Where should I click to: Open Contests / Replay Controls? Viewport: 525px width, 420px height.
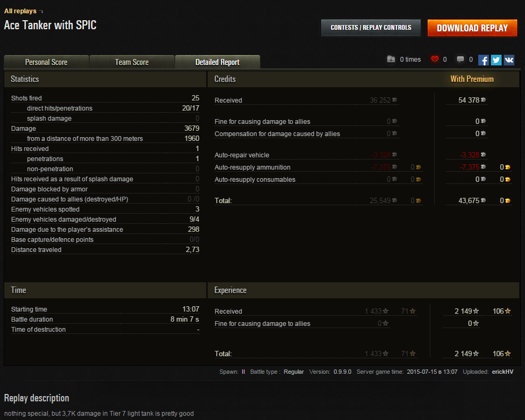pyautogui.click(x=371, y=28)
